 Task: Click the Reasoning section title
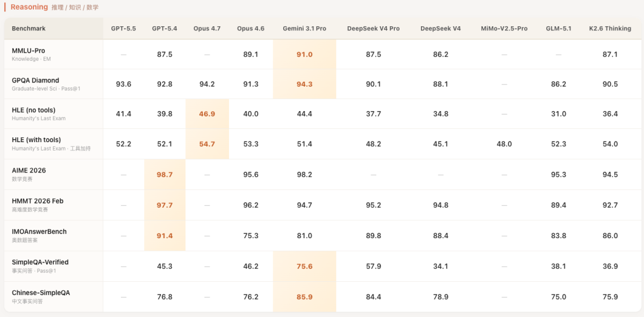point(29,7)
